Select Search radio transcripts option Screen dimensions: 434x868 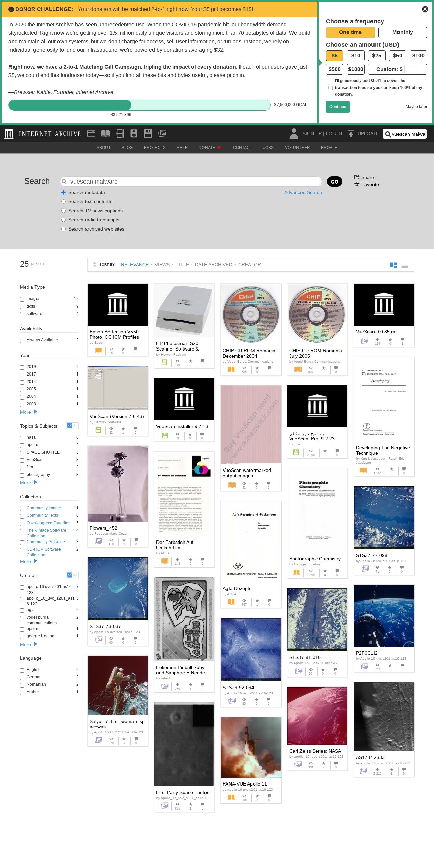point(63,220)
